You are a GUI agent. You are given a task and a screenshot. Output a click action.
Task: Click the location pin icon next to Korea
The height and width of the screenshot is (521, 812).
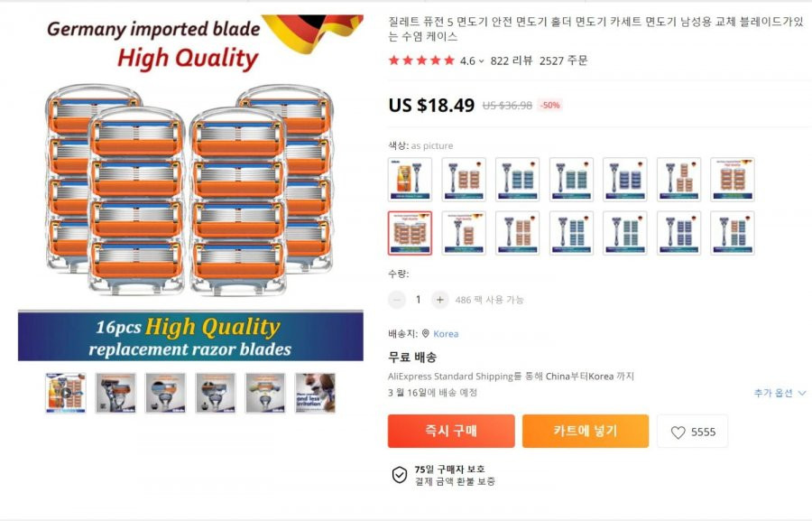426,333
